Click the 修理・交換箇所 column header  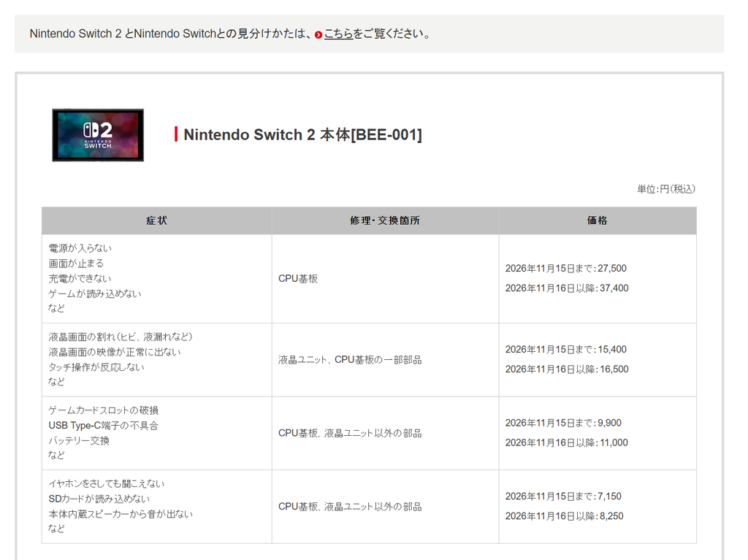coord(385,220)
